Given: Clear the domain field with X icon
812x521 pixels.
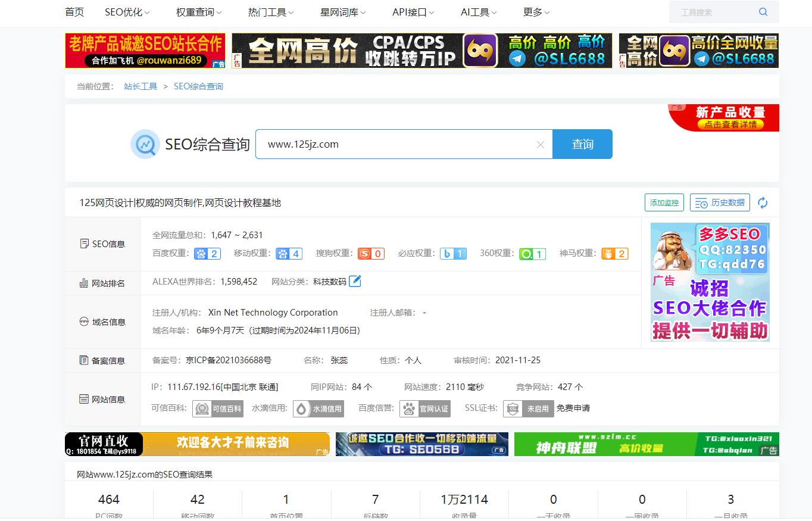Looking at the screenshot, I should 541,145.
